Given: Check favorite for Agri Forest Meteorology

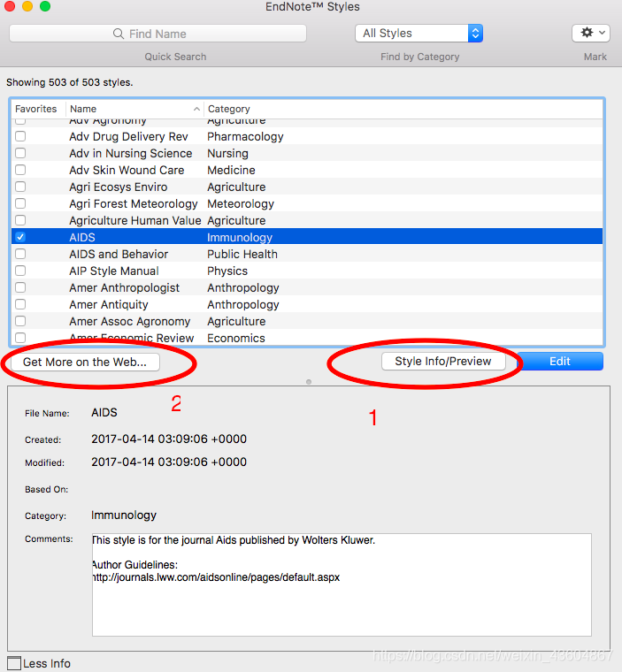Looking at the screenshot, I should (20, 203).
